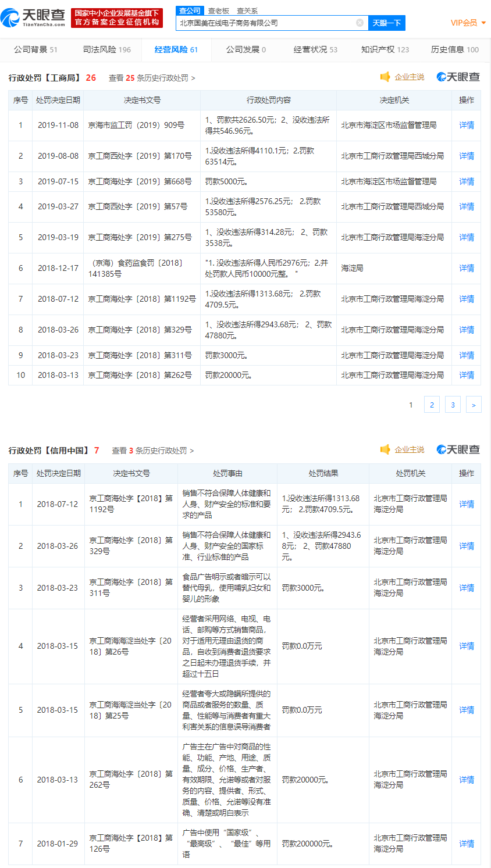Image resolution: width=491 pixels, height=868 pixels.
Task: Click the 行政处罚内容 column header
Action: coord(269,100)
